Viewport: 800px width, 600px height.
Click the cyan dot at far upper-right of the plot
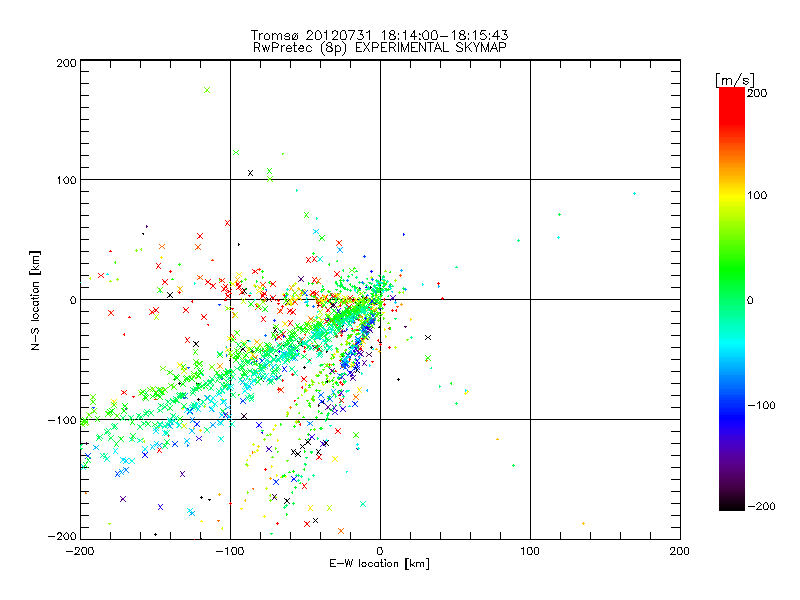(634, 194)
